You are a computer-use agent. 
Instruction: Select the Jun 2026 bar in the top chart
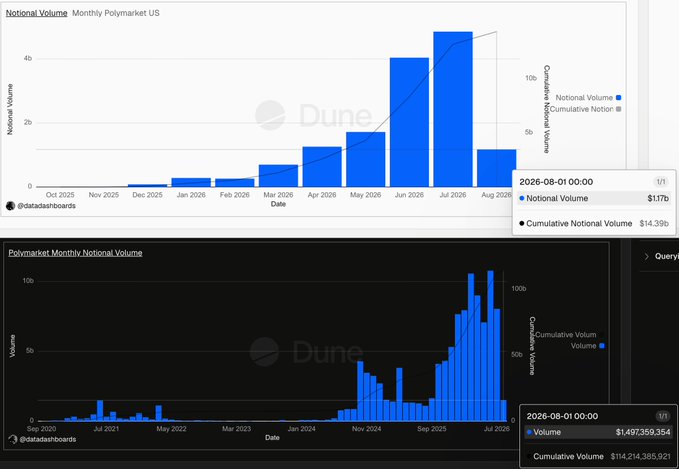409,122
